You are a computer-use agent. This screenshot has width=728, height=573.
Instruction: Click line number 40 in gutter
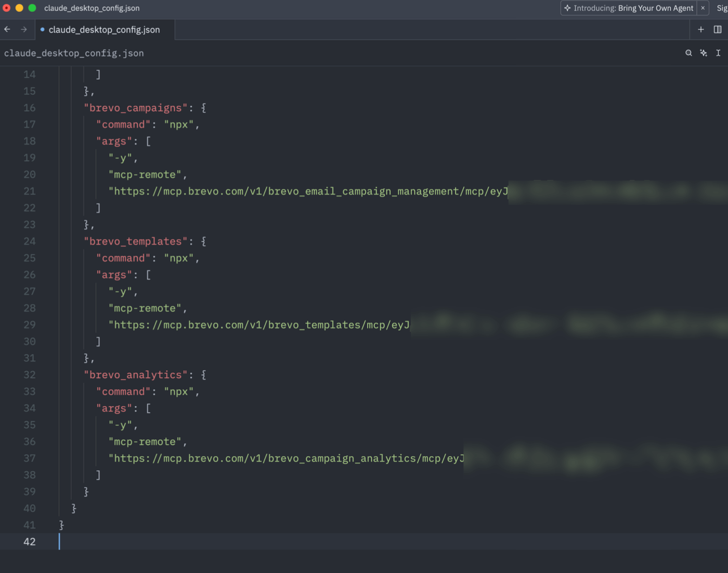[30, 509]
